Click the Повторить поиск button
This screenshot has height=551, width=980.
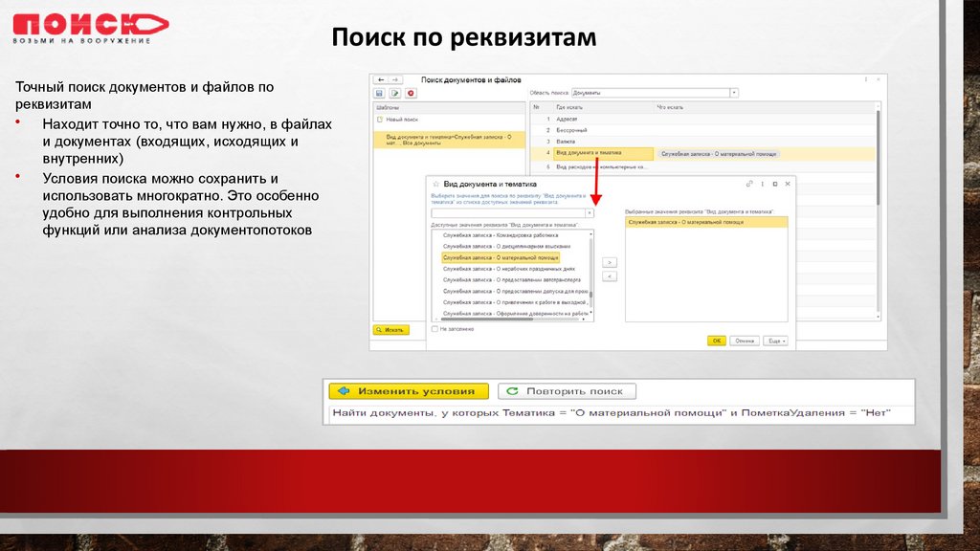coord(567,391)
